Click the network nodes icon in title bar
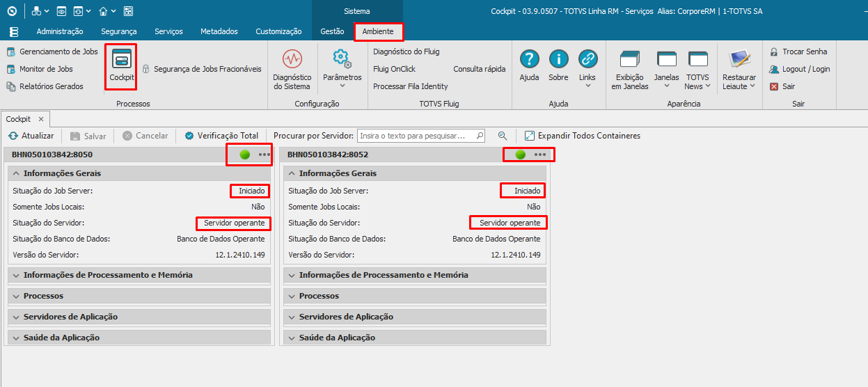 tap(36, 11)
